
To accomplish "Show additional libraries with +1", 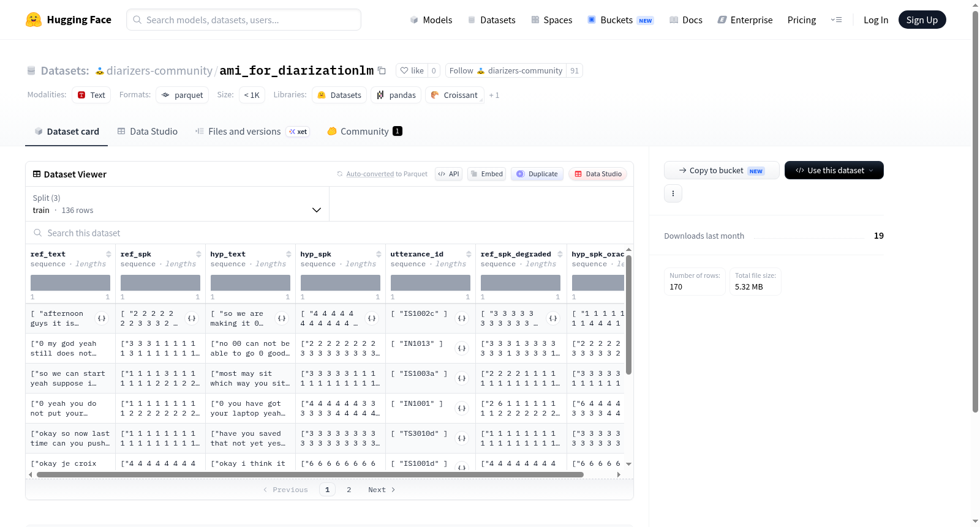I will coord(494,95).
